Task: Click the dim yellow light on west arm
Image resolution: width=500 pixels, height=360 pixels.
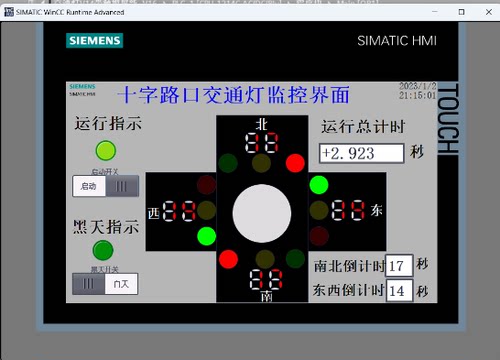Action: (x=206, y=210)
